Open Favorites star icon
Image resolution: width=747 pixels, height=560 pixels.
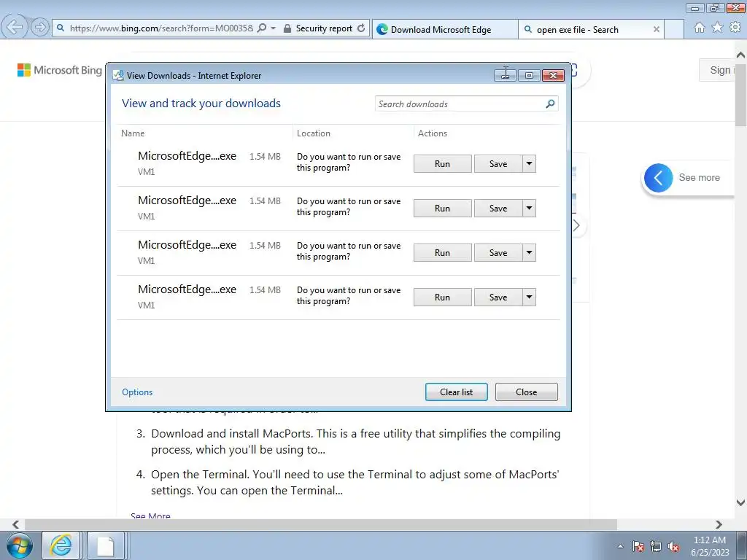(717, 28)
